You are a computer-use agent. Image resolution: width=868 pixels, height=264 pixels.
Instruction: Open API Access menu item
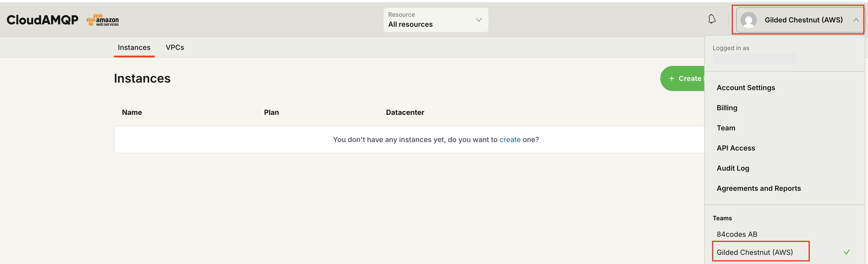point(736,148)
